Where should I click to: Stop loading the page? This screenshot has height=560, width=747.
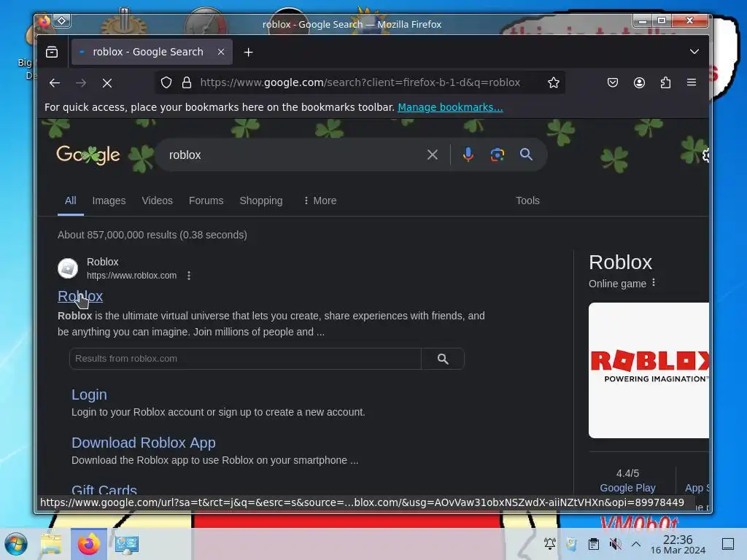click(107, 83)
